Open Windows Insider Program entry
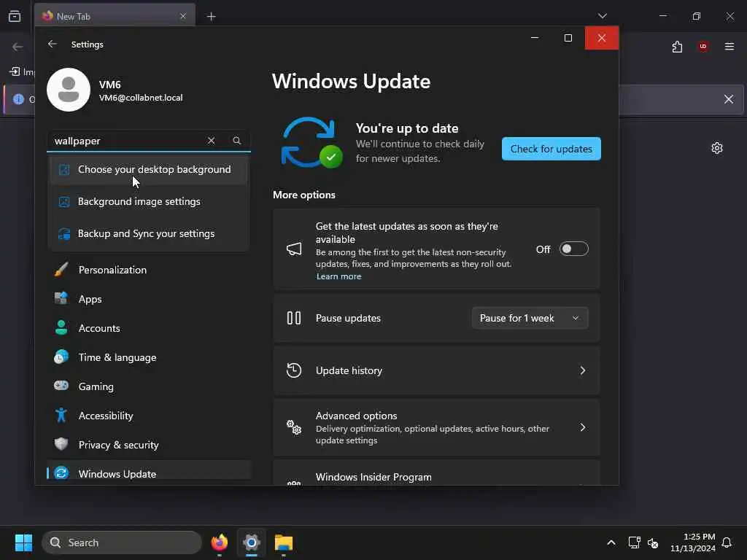 coord(436,472)
